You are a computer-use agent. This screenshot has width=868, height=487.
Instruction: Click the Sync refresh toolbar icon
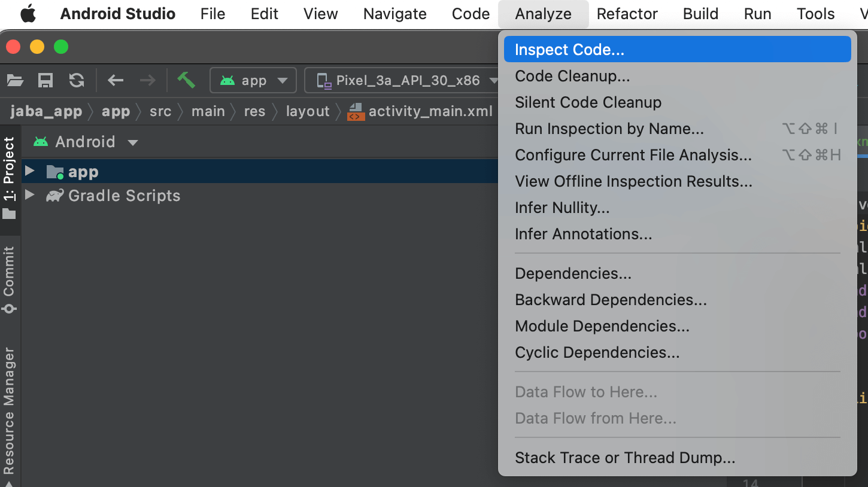(x=77, y=80)
